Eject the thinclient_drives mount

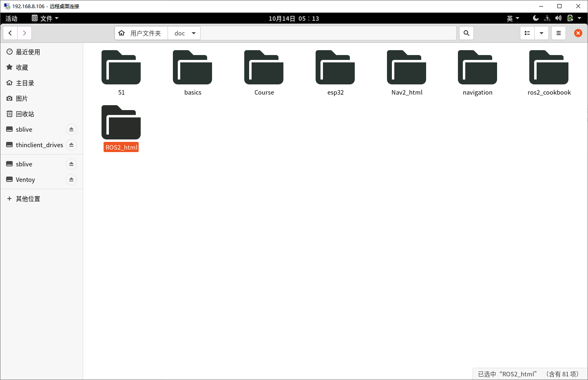tap(71, 145)
